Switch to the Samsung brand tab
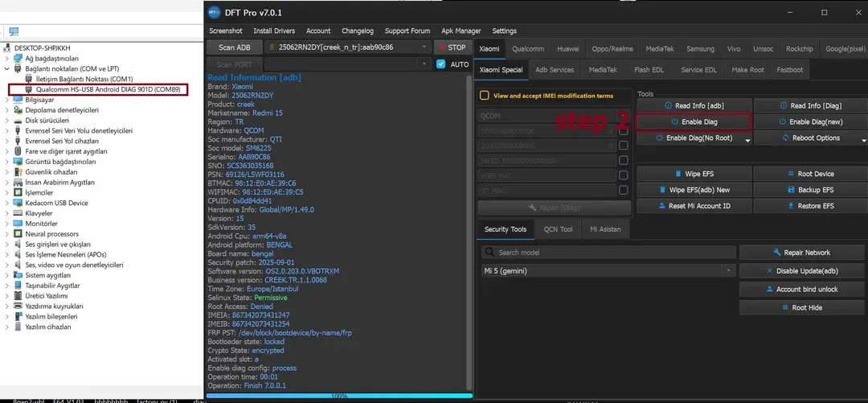Viewport: 868px width, 403px height. 700,49
